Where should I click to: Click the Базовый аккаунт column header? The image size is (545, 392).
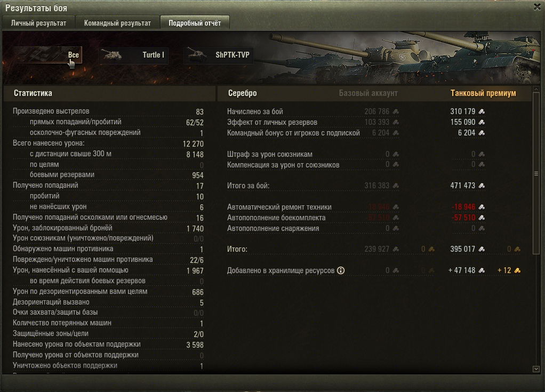[368, 93]
